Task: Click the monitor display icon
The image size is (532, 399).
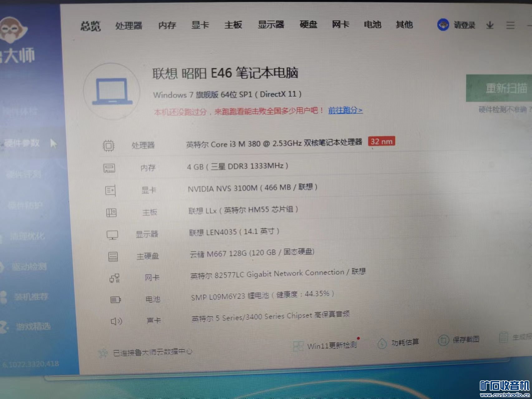Action: (112, 235)
